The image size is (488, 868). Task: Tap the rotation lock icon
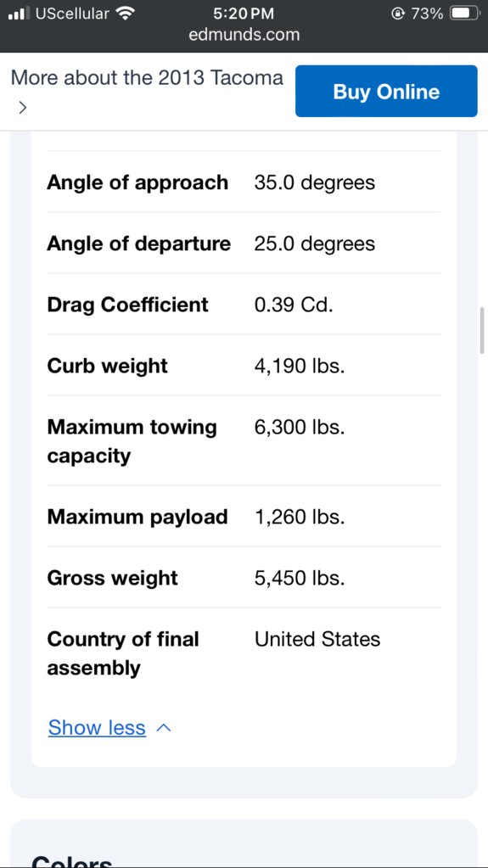(x=397, y=14)
